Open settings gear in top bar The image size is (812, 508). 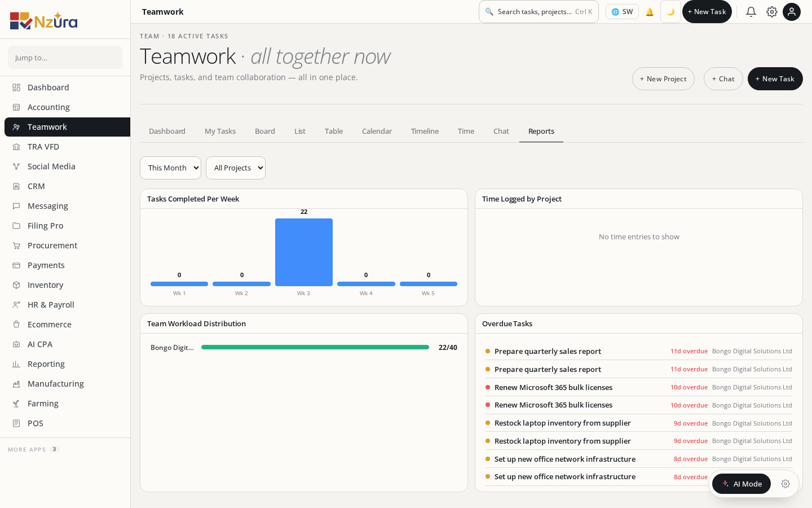tap(772, 12)
